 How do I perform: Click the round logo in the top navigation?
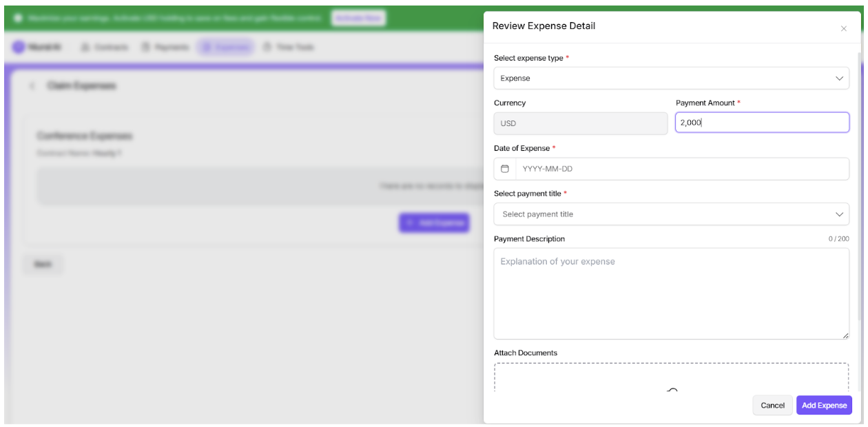(x=18, y=47)
